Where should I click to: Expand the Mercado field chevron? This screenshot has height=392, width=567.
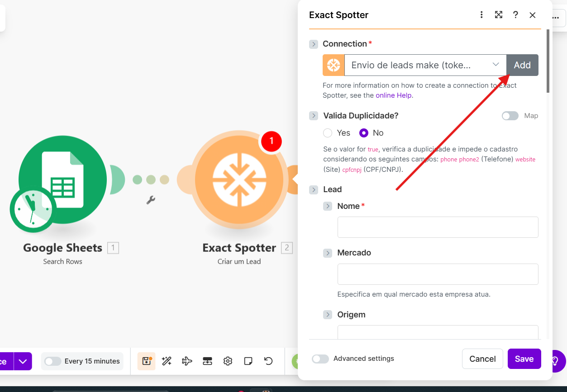click(328, 253)
